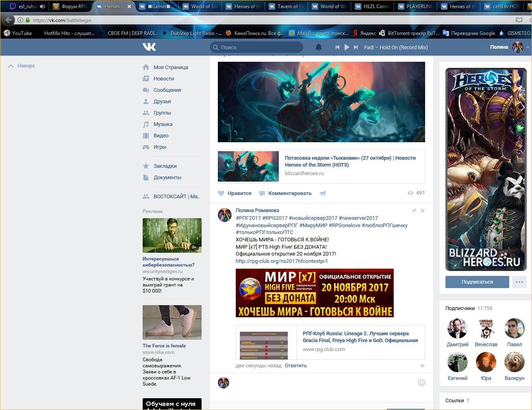Like the comment via small heart icon
The height and width of the screenshot is (410, 532).
click(x=422, y=366)
